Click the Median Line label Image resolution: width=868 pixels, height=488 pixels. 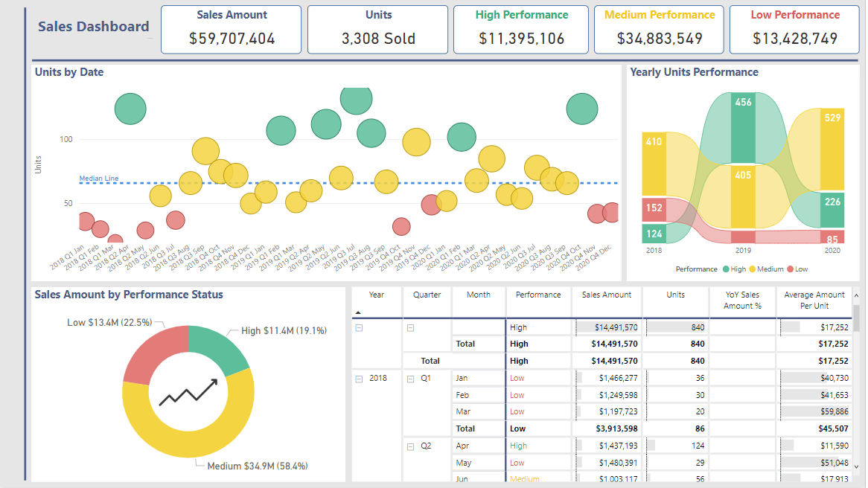click(x=98, y=178)
